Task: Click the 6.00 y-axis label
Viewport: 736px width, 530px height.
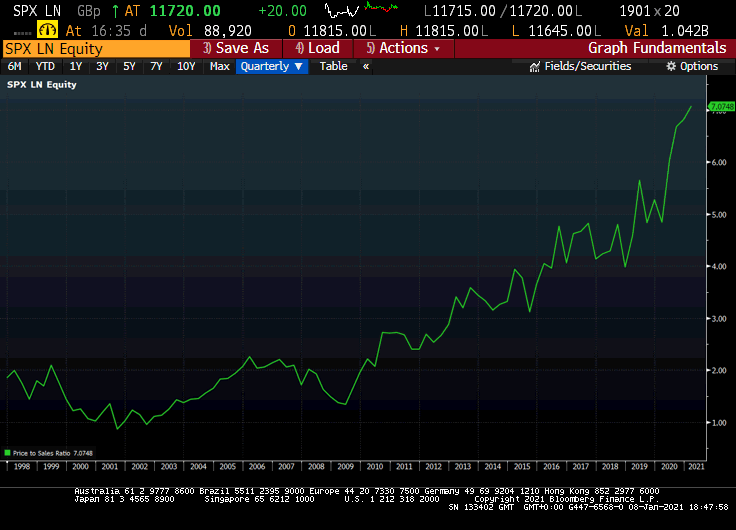Action: [x=719, y=162]
